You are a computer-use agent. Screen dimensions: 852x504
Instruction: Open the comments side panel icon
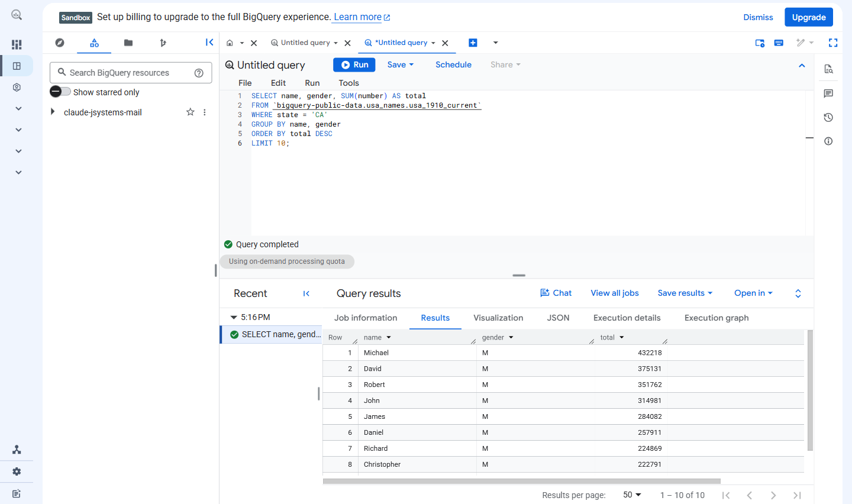(828, 93)
